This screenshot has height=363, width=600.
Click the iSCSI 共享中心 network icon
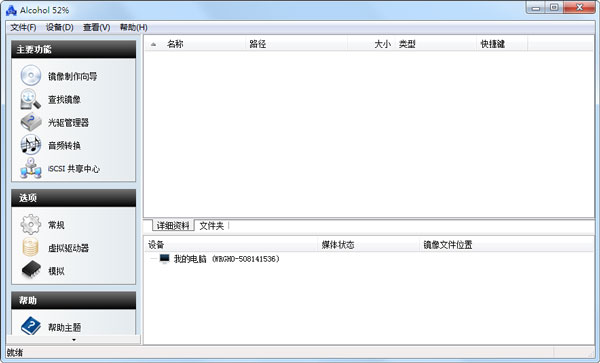(31, 168)
